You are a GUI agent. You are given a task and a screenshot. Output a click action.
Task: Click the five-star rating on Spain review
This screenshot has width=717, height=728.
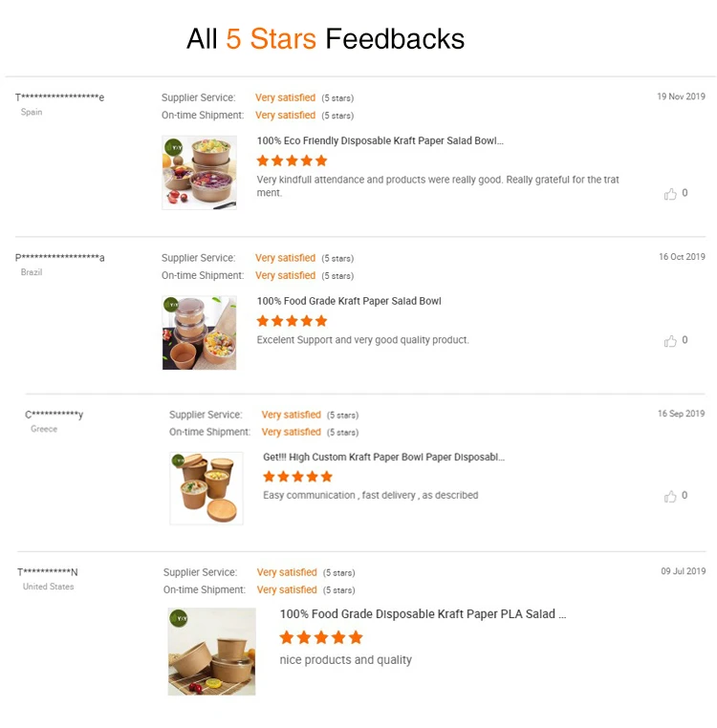click(x=292, y=161)
